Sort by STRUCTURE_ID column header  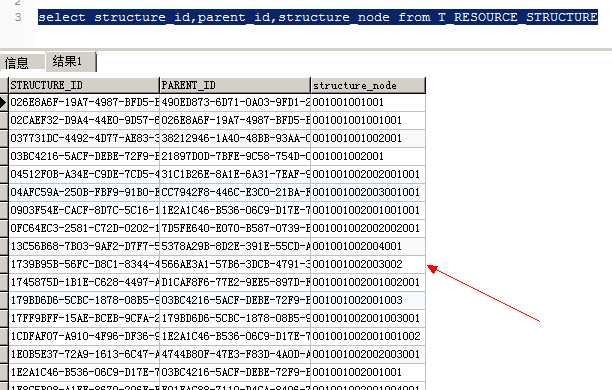84,85
